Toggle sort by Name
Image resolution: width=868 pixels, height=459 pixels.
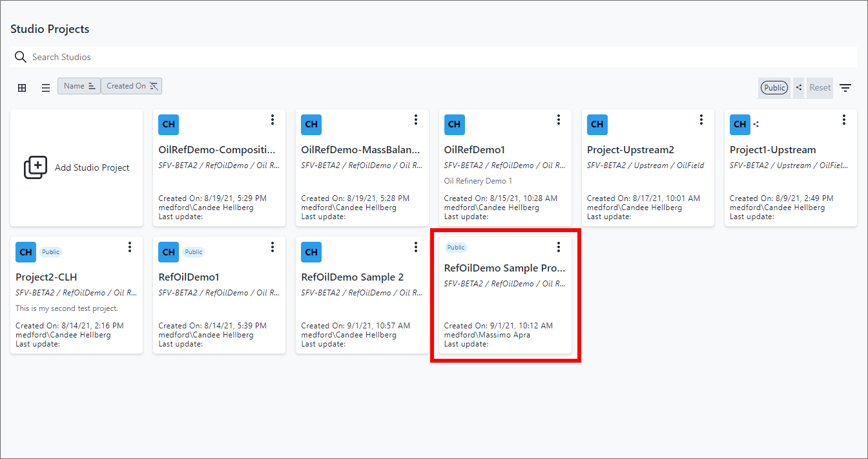pos(79,86)
